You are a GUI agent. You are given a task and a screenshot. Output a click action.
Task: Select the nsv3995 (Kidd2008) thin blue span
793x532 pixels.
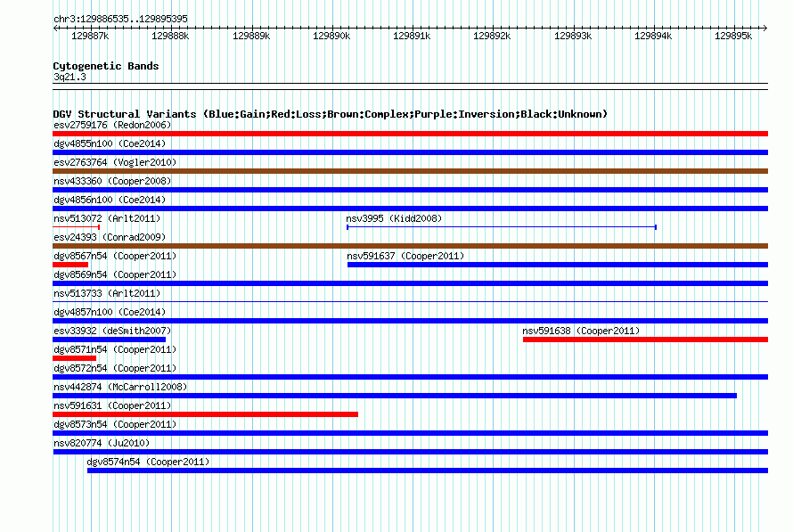click(502, 227)
